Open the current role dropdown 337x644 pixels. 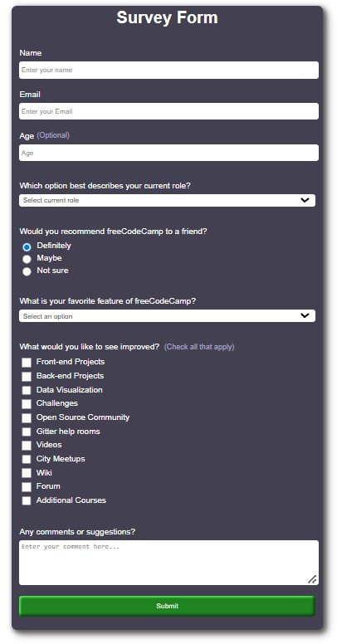(167, 201)
